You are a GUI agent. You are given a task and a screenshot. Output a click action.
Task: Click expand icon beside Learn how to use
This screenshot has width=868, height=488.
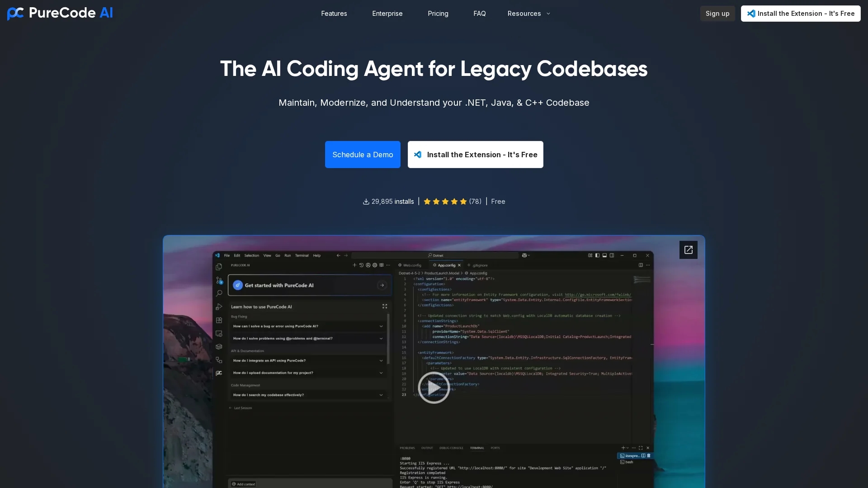click(385, 306)
